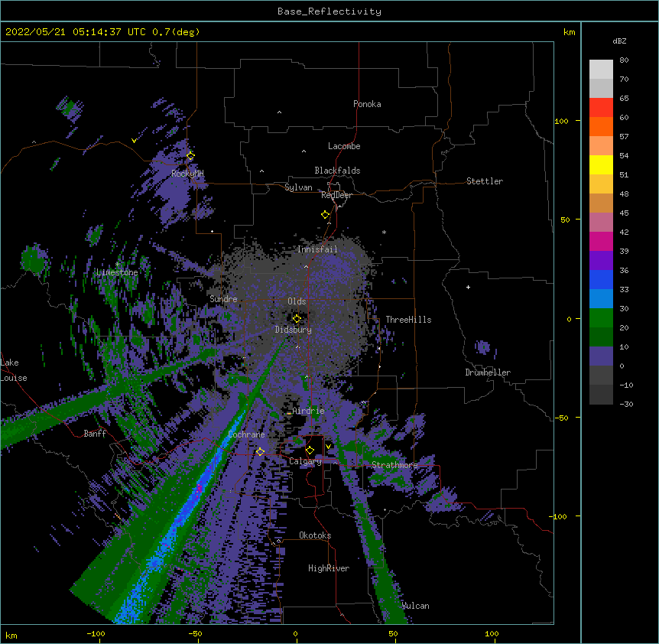Click the Innisfail city label
This screenshot has height=644, width=659.
pos(317,249)
